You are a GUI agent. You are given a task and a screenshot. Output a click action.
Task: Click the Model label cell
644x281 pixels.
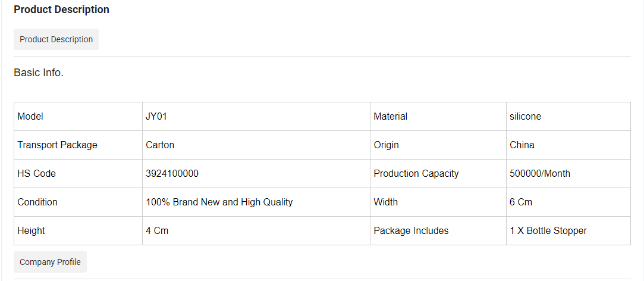point(78,117)
